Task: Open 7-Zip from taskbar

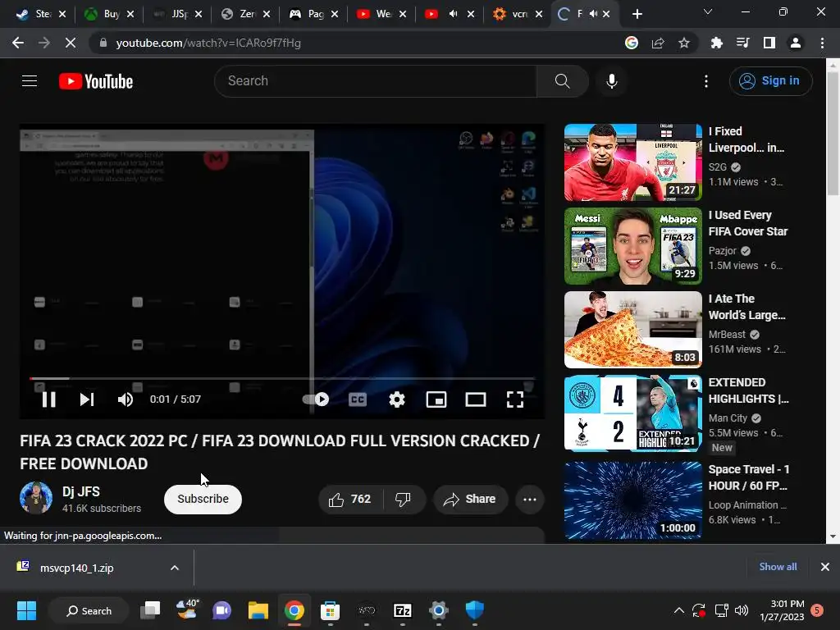Action: (x=402, y=610)
